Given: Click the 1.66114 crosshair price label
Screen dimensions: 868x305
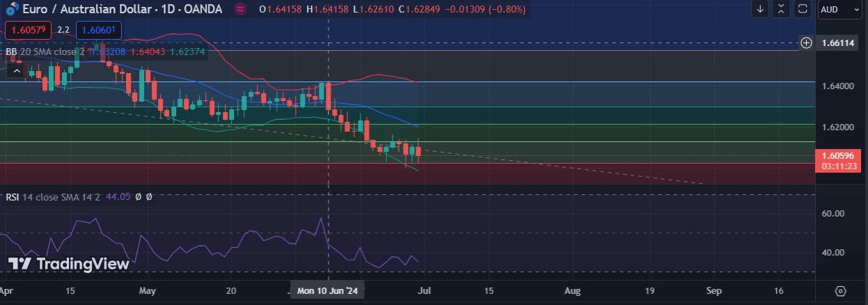Looking at the screenshot, I should point(838,42).
